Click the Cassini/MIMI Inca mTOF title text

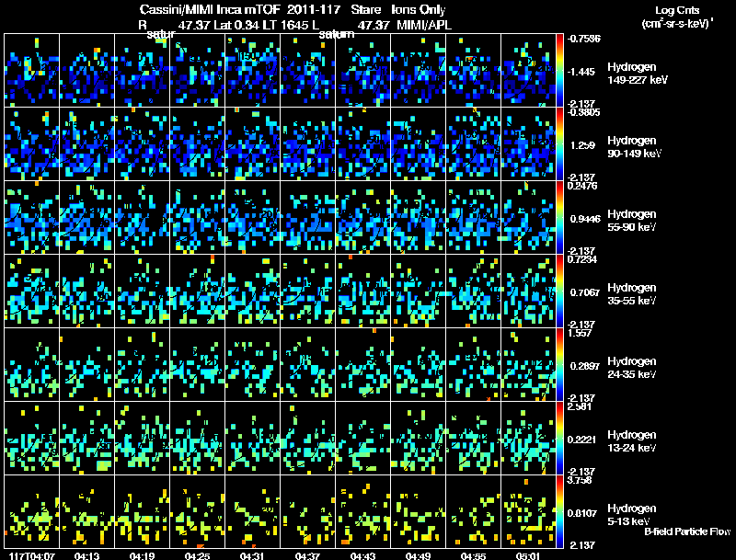coord(210,9)
